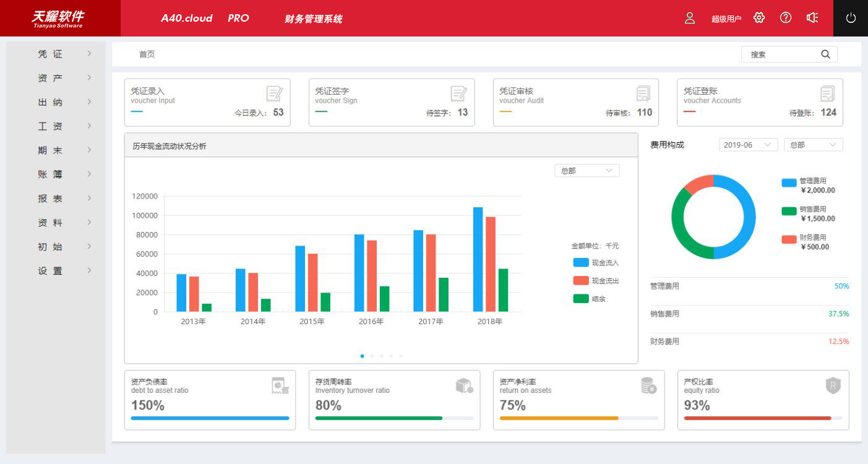Click the user profile icon

tap(690, 18)
